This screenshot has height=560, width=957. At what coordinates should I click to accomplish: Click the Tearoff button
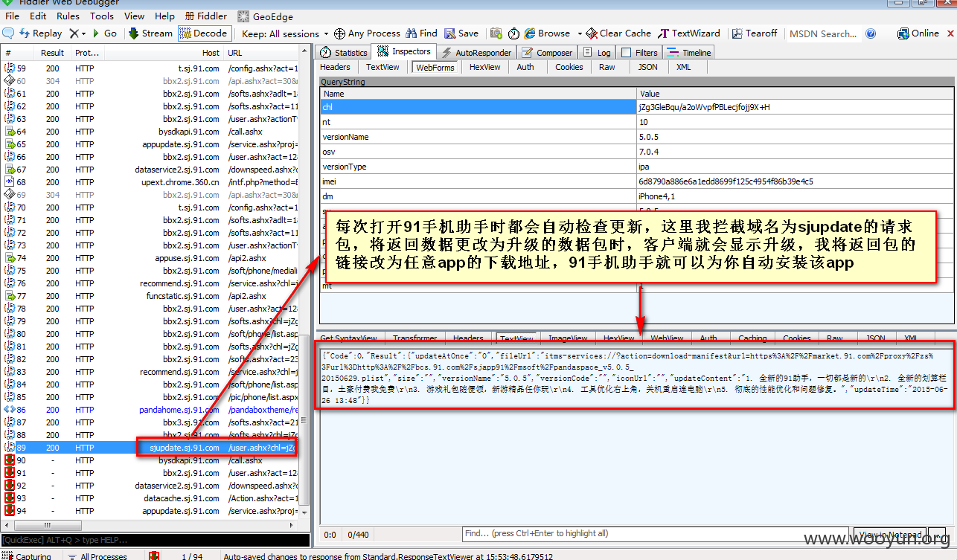(x=755, y=33)
